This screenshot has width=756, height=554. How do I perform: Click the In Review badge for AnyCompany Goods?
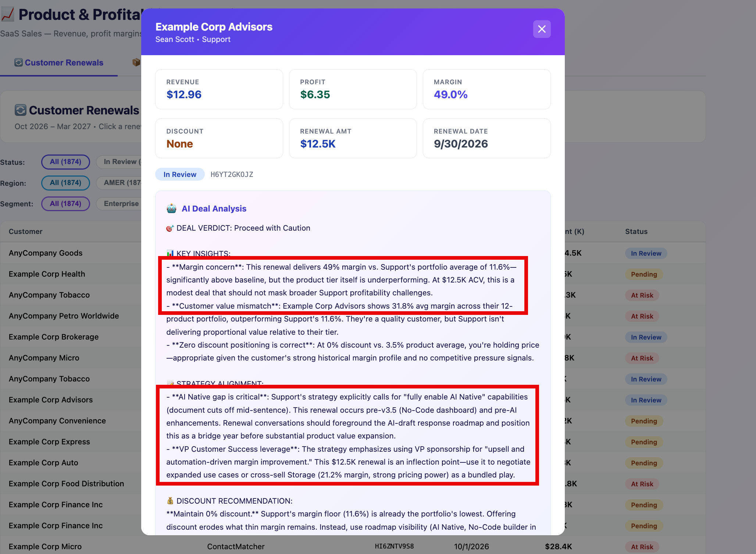[646, 253]
